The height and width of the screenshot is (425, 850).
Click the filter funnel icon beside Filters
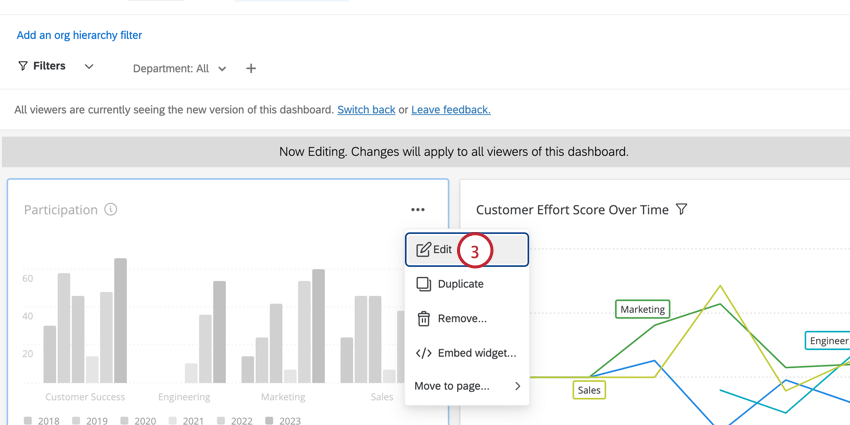click(x=23, y=66)
